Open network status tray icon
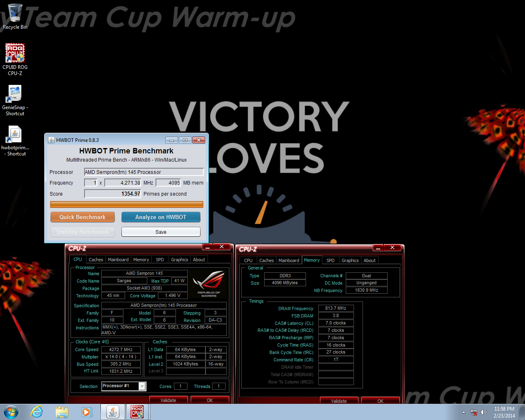 pyautogui.click(x=474, y=412)
